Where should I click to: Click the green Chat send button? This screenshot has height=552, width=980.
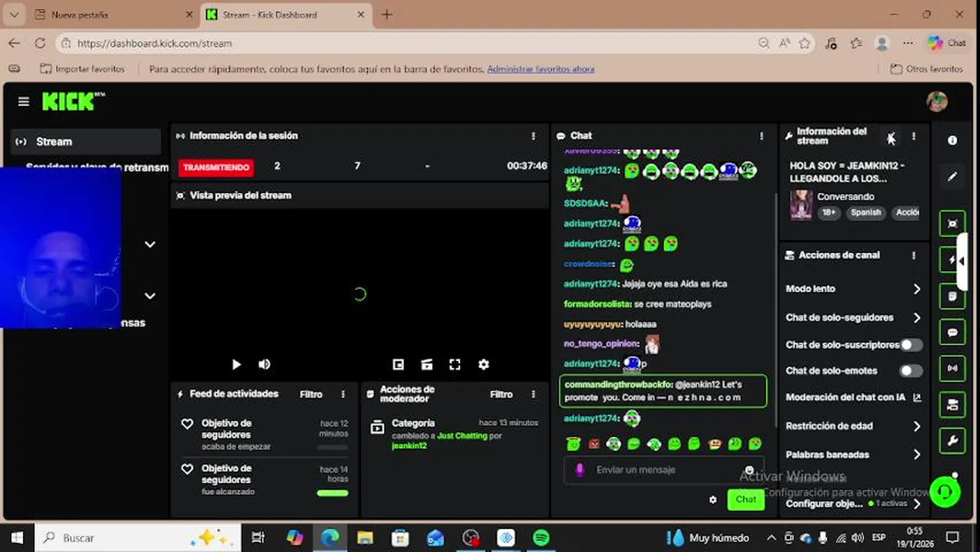(x=746, y=499)
